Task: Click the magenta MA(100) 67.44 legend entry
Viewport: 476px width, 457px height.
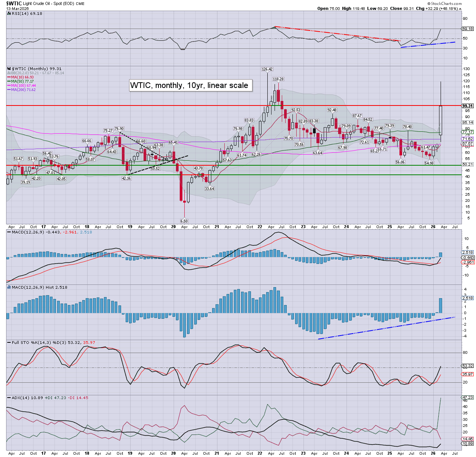Action: [x=23, y=86]
